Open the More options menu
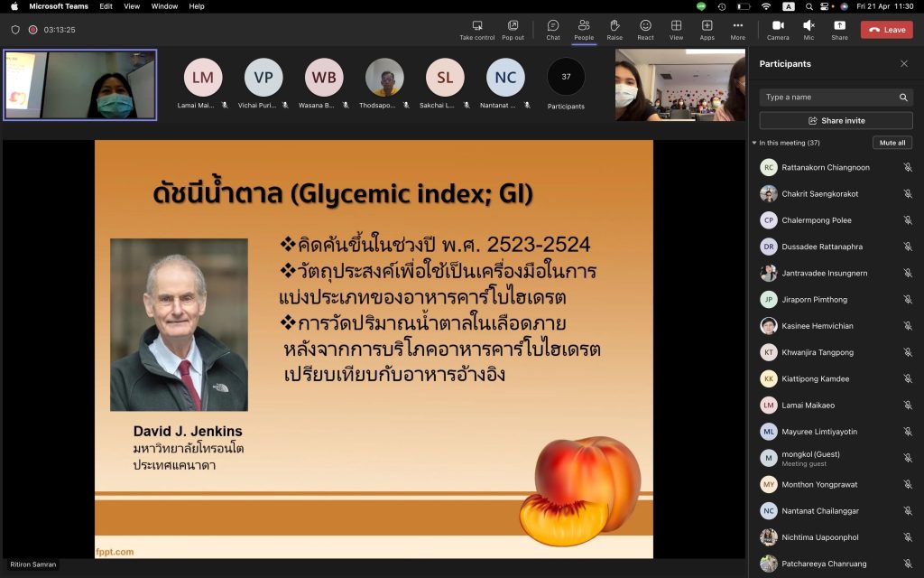The image size is (924, 578). tap(737, 25)
